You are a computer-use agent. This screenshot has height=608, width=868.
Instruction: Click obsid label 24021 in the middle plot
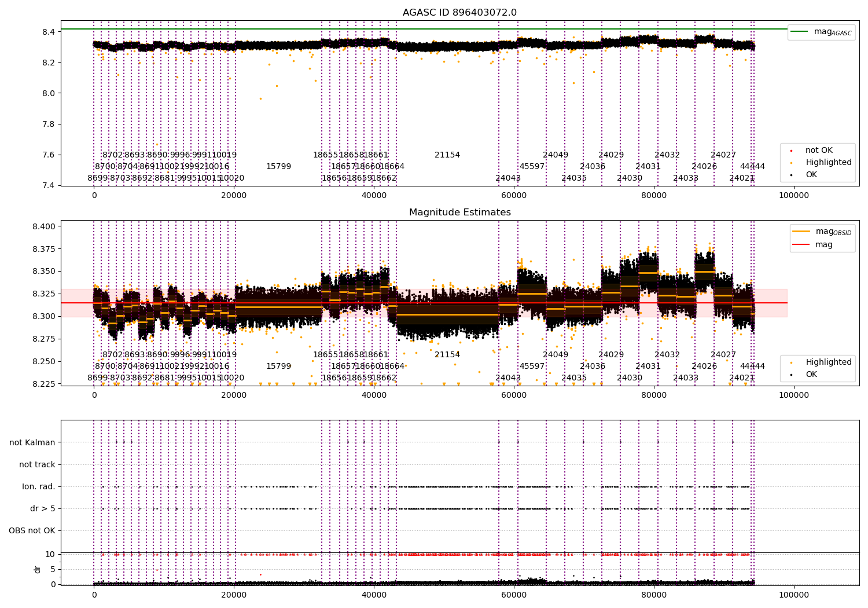click(x=742, y=378)
